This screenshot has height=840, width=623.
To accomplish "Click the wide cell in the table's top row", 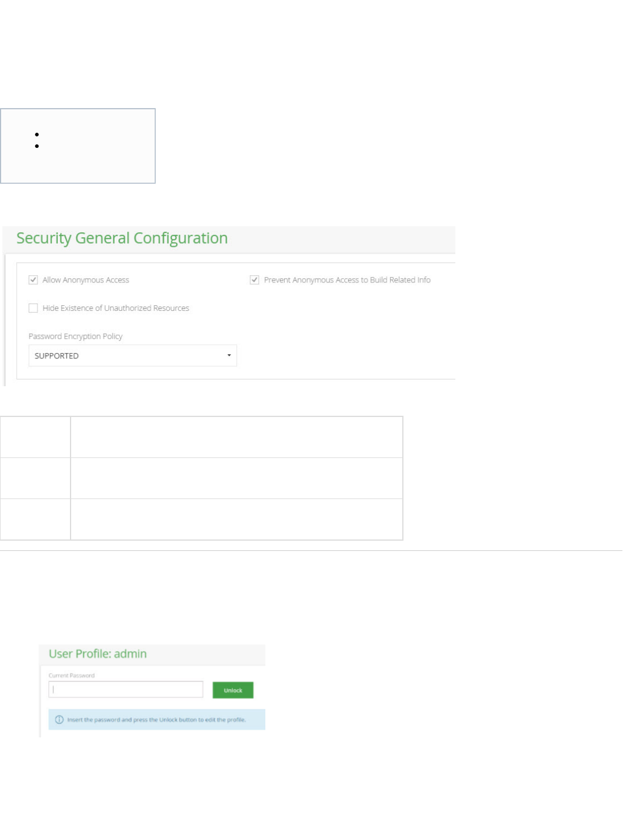I will 236,437.
